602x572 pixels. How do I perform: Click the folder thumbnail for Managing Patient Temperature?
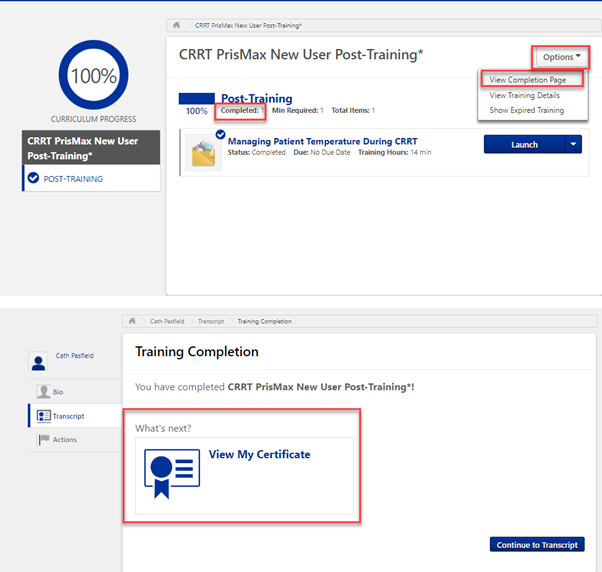[x=203, y=153]
